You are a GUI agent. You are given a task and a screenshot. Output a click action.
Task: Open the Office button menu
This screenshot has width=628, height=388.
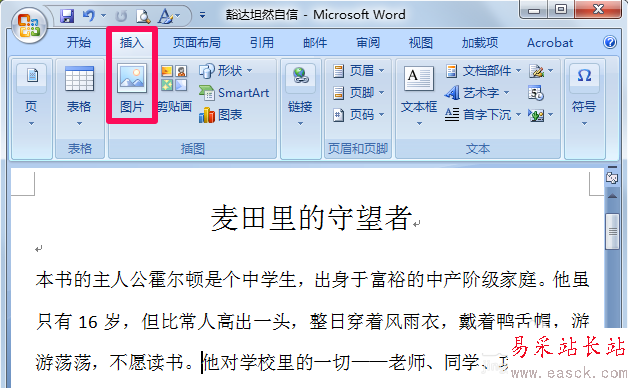pyautogui.click(x=29, y=26)
